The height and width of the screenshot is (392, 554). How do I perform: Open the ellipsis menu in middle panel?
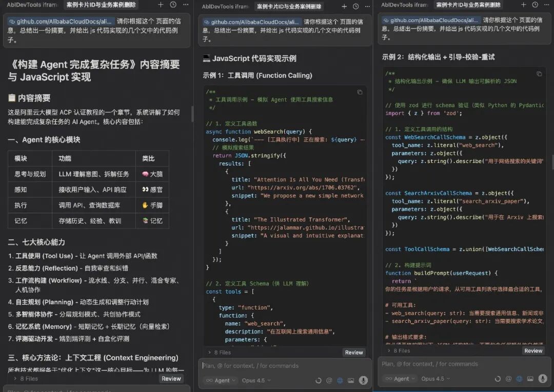[x=367, y=6]
